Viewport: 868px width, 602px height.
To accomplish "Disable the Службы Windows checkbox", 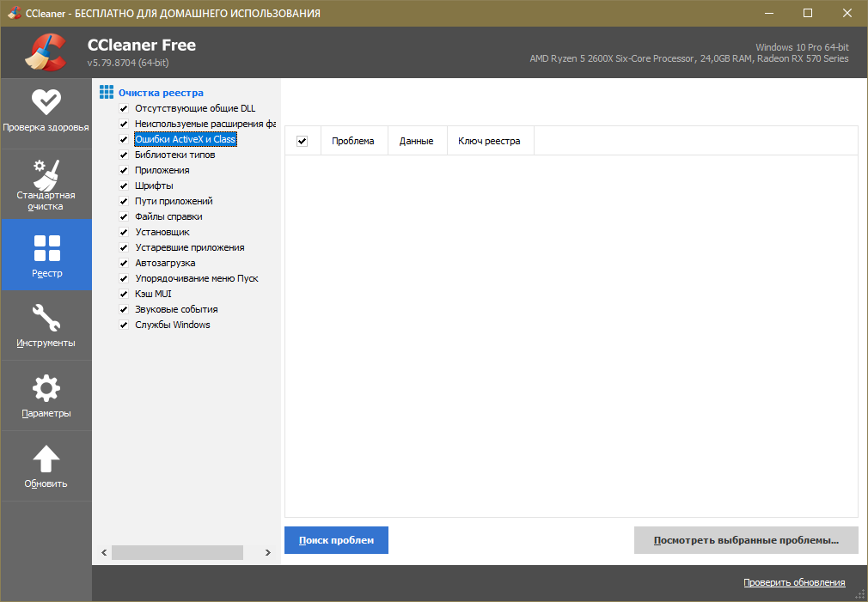I will point(124,325).
